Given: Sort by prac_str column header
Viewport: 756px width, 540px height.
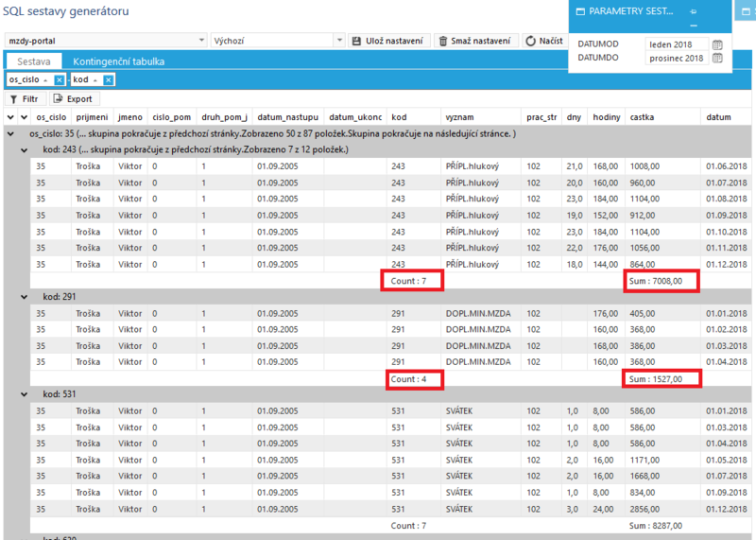Looking at the screenshot, I should [x=541, y=116].
